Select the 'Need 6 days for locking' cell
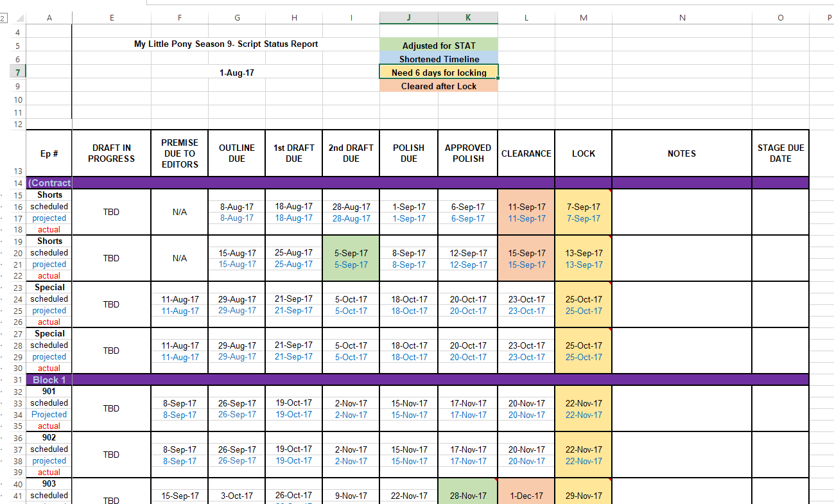The width and height of the screenshot is (834, 504). tap(439, 73)
